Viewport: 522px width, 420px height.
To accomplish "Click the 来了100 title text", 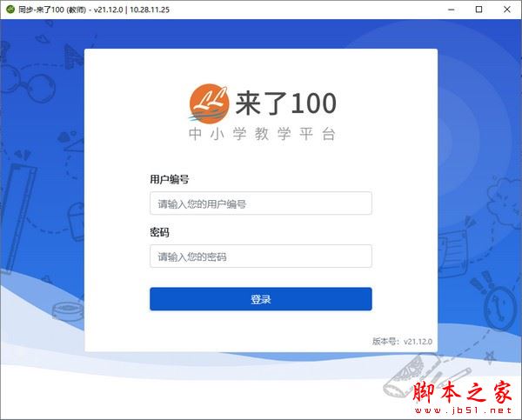I will tap(286, 103).
